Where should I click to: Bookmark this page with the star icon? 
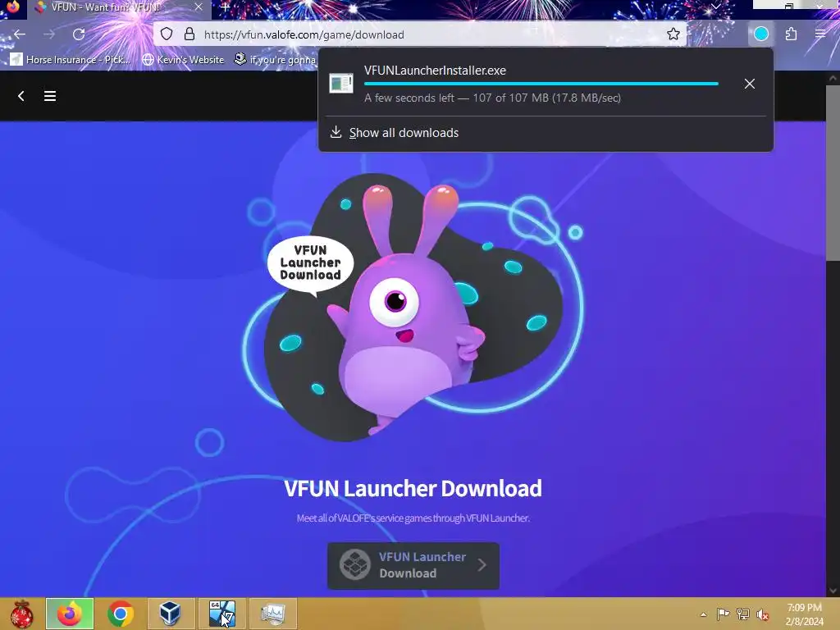[x=673, y=34]
